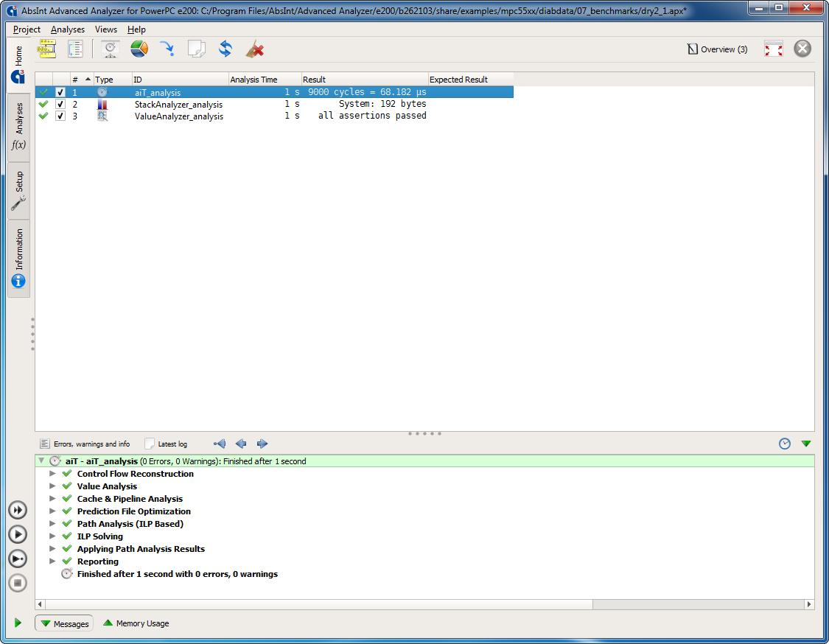Sort by the Result column header
Image resolution: width=829 pixels, height=644 pixels.
[x=365, y=80]
